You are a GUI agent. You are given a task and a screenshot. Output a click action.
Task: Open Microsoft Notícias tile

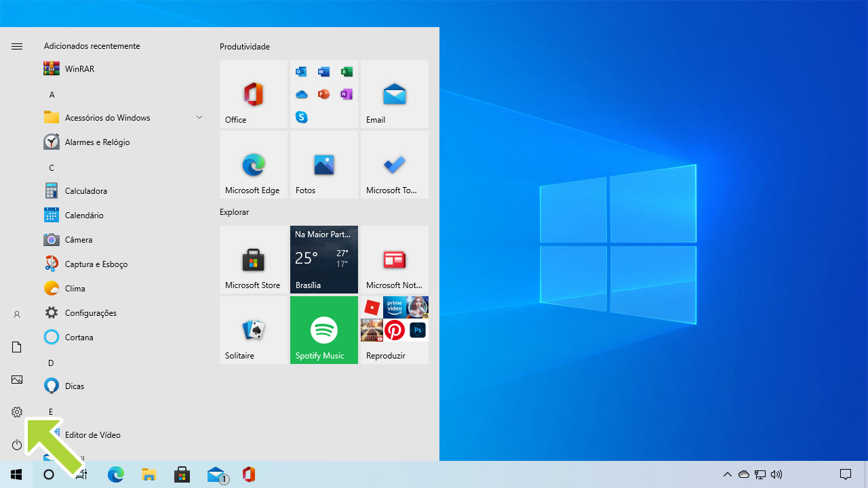click(x=395, y=260)
